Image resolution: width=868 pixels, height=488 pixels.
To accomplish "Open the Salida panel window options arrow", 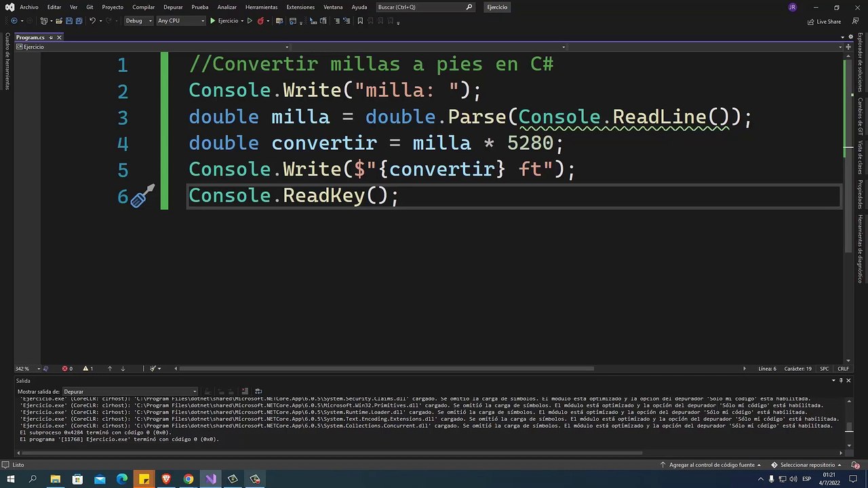I will pyautogui.click(x=834, y=380).
